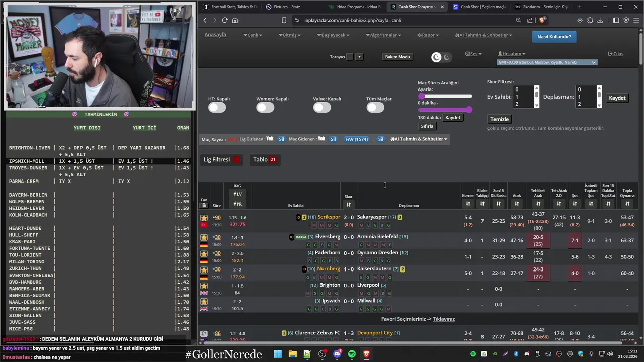
Task: Toggle the HT: Kapalı switch
Action: (217, 107)
